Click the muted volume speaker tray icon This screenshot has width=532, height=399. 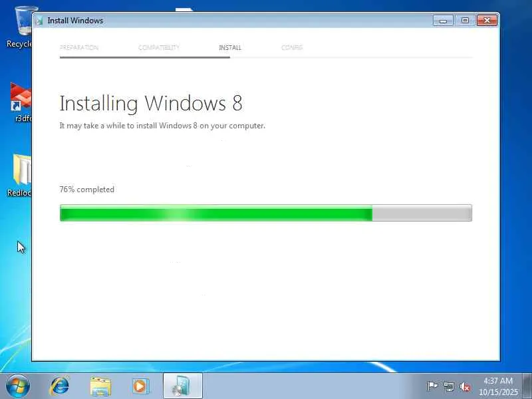tap(465, 386)
